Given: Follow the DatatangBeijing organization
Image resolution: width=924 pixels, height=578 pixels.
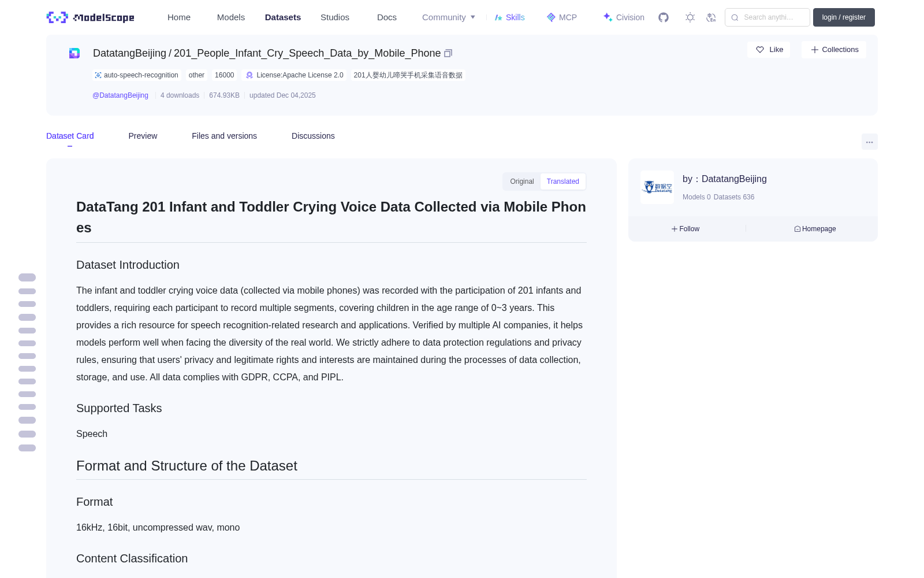Looking at the screenshot, I should click(x=685, y=229).
